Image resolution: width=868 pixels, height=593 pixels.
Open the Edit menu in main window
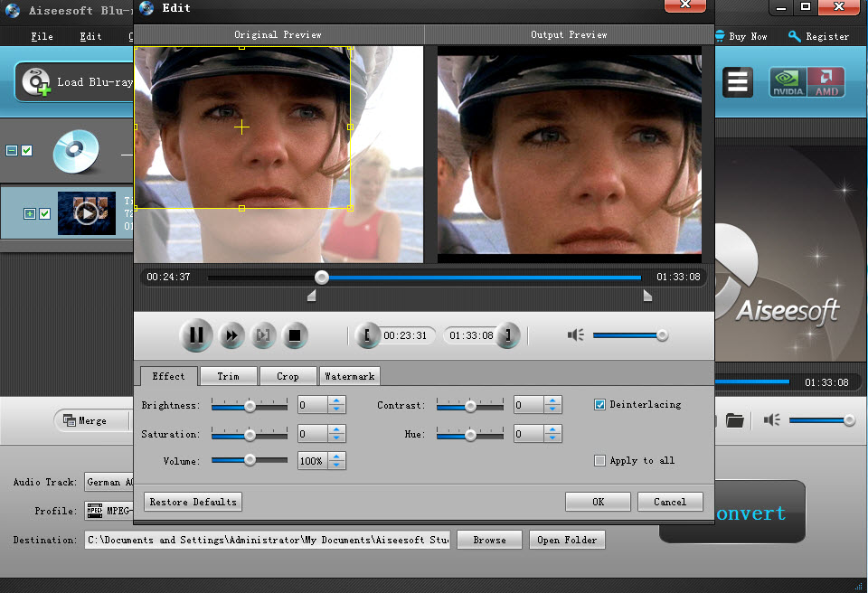click(x=90, y=36)
